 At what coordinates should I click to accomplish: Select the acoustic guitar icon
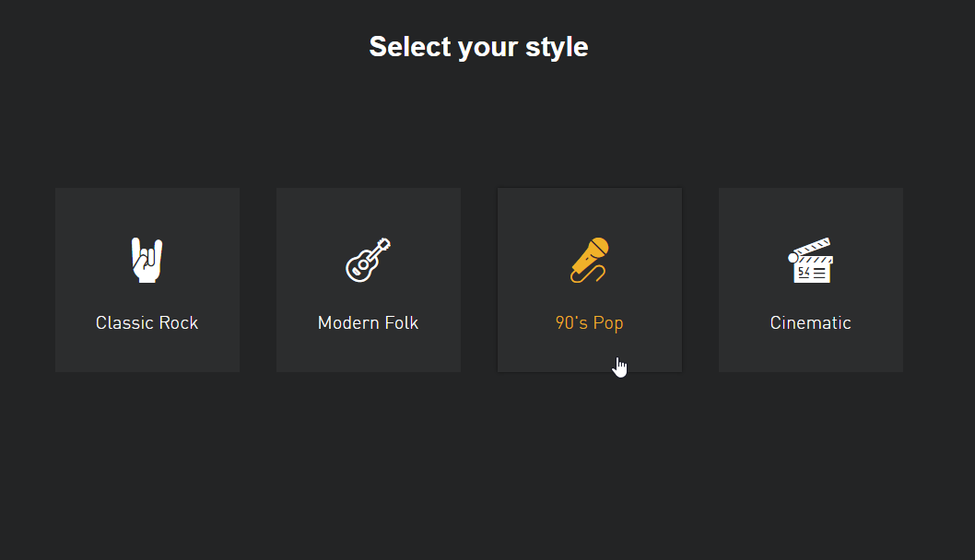coord(368,260)
